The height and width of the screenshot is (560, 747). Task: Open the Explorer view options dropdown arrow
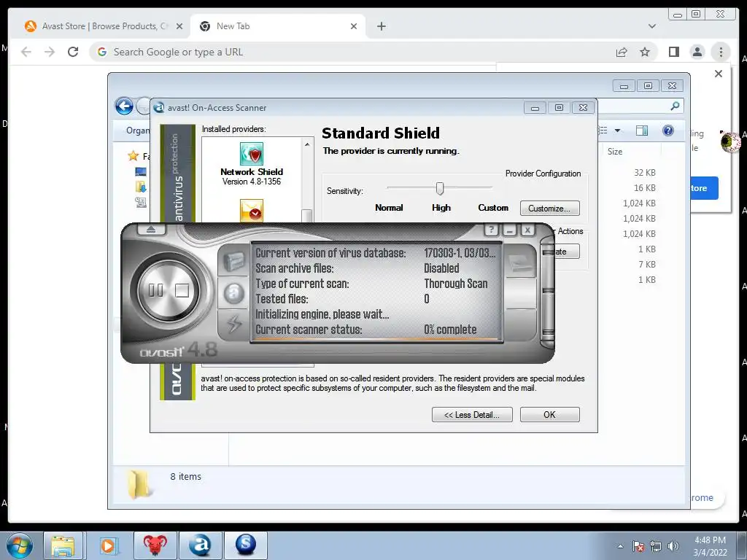[617, 131]
